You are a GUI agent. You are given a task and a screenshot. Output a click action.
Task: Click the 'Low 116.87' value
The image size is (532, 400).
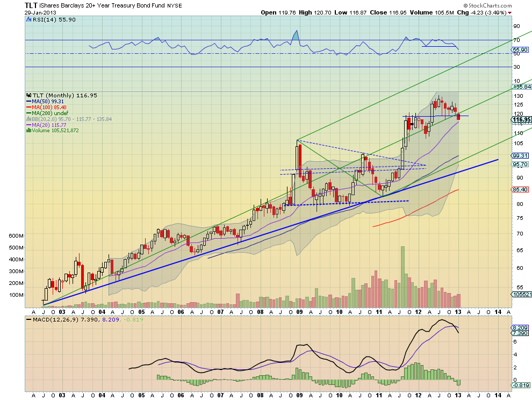click(350, 12)
